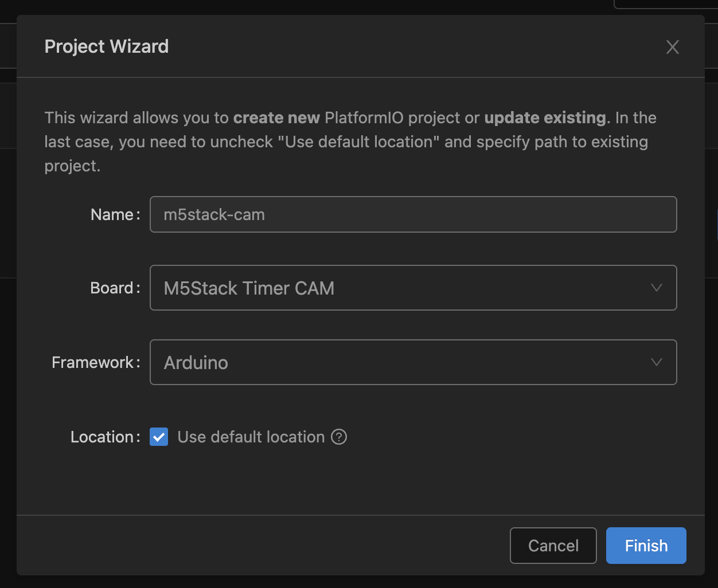The height and width of the screenshot is (588, 718).
Task: Click the bold "update existing" text
Action: tap(545, 118)
